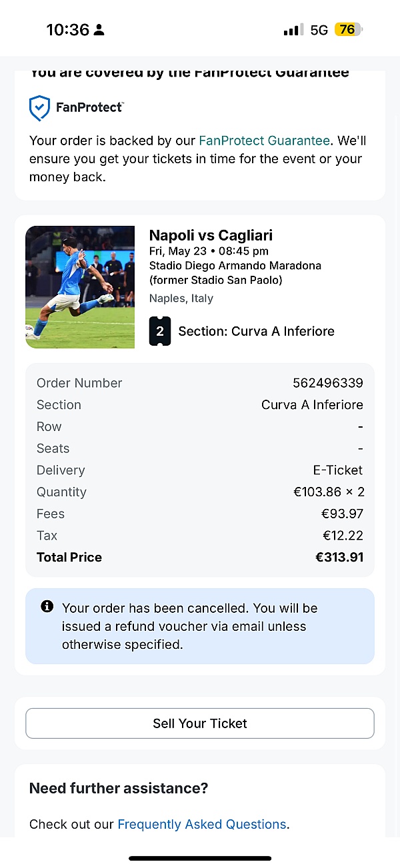Screen dimensions: 400x868
Task: Tap the E-Ticket delivery value
Action: pos(337,470)
